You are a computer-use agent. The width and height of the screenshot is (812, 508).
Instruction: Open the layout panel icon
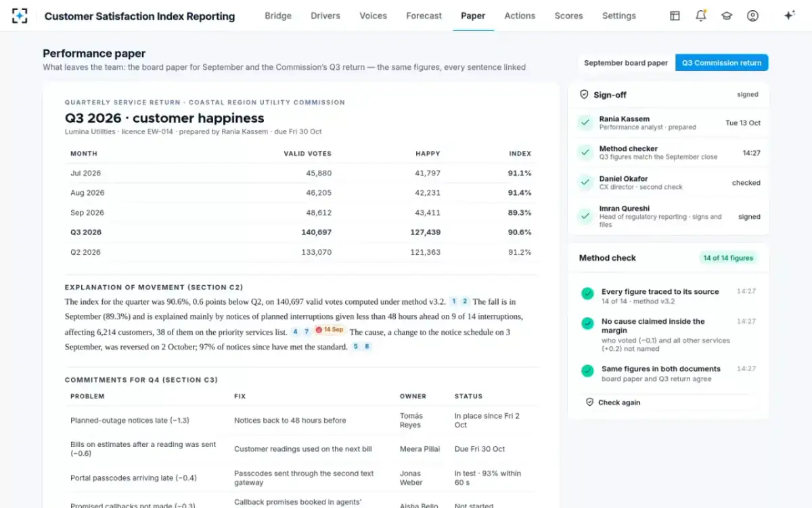[x=675, y=16]
